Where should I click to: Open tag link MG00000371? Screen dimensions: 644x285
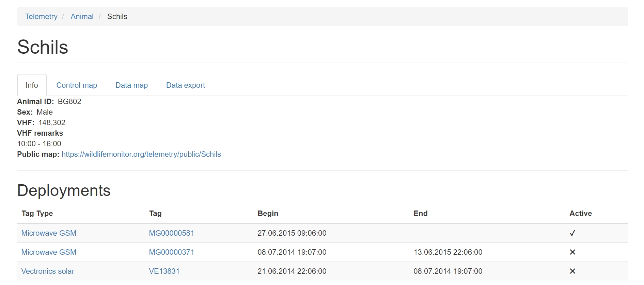tap(171, 252)
